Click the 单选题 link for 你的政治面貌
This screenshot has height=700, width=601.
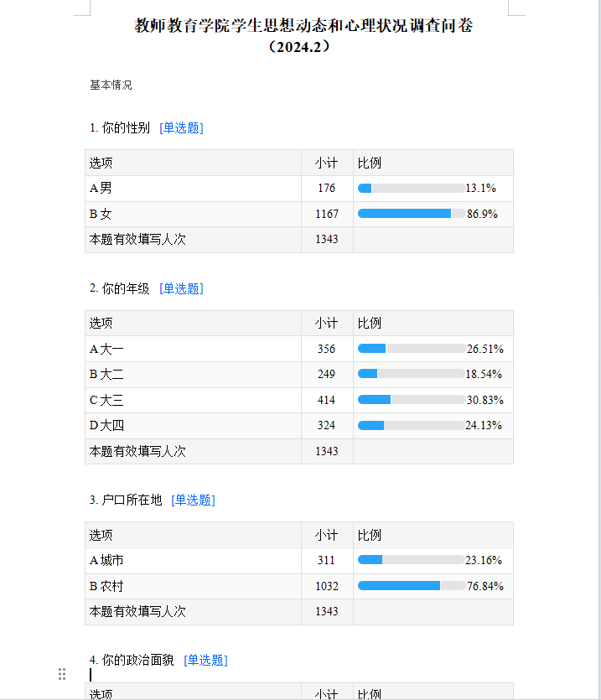tap(205, 661)
